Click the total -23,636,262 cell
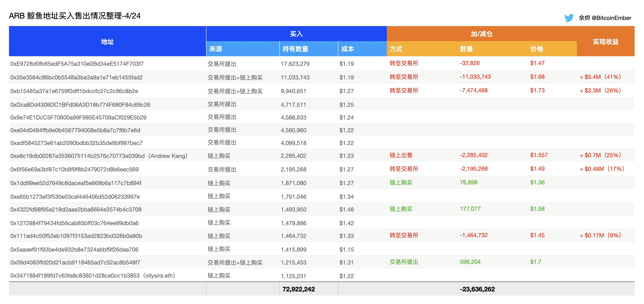Screen dimensions: 644x304 (477, 289)
